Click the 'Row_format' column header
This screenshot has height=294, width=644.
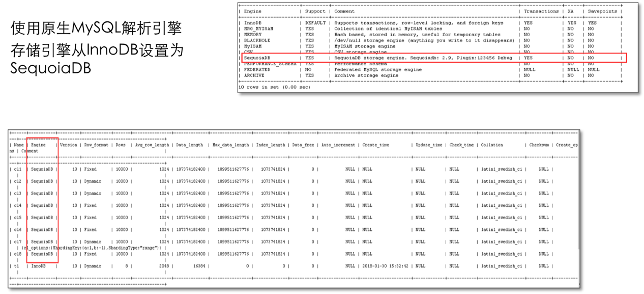(x=96, y=145)
